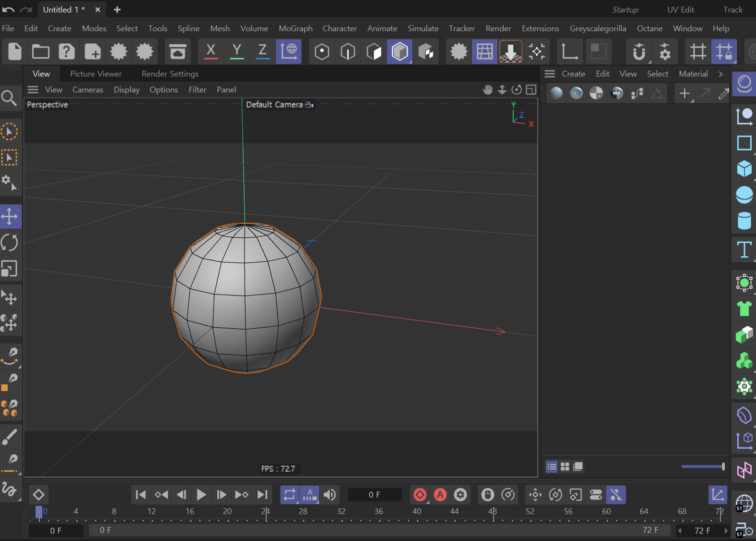
Task: Toggle Enable Snap magnet icon
Action: (639, 51)
